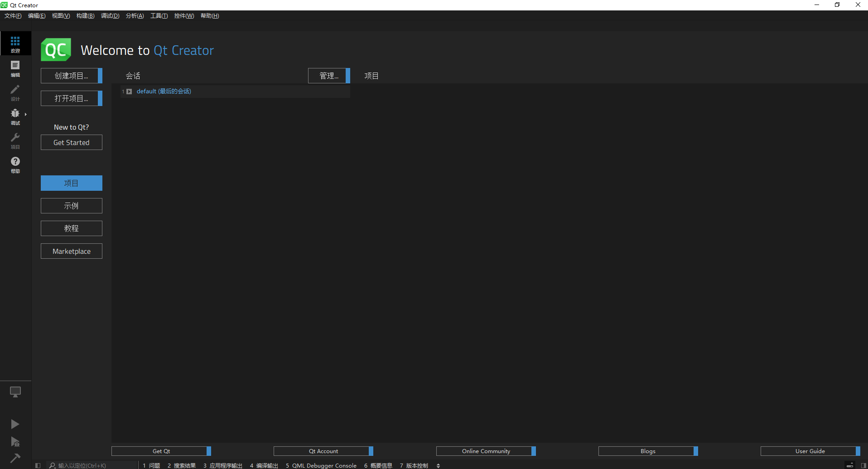Click the green Run play button
This screenshot has height=469, width=868.
coord(15,424)
